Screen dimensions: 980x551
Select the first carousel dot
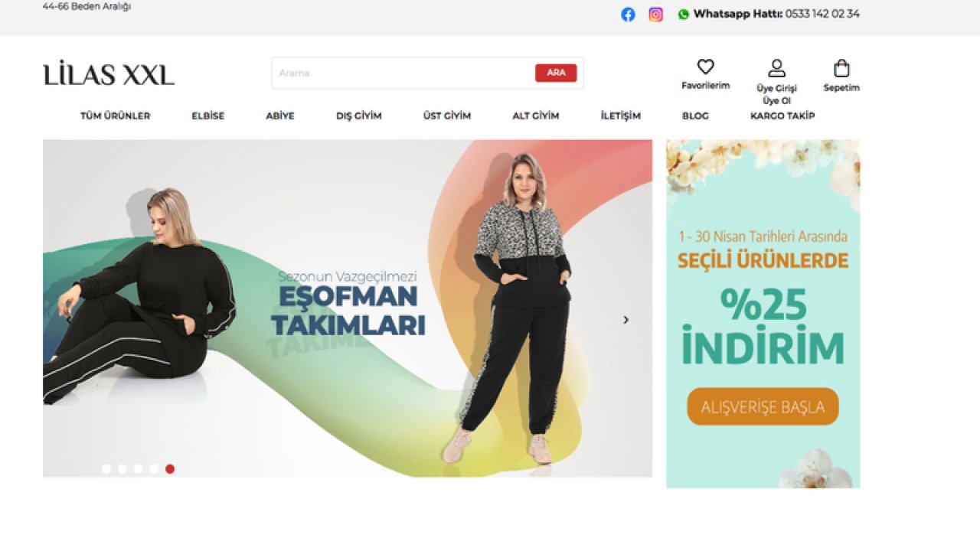tap(106, 468)
